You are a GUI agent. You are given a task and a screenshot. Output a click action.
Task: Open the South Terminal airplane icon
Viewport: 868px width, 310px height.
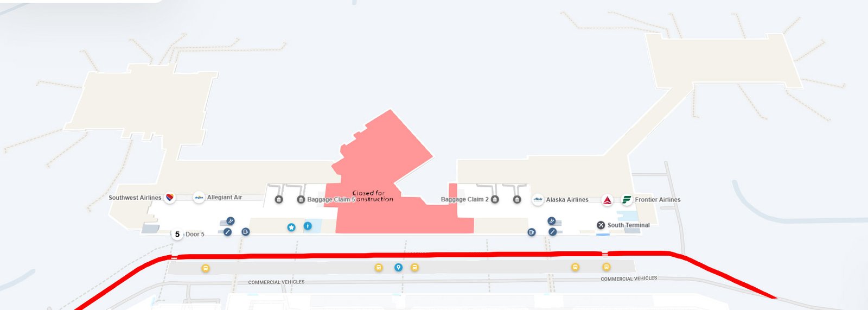[601, 225]
